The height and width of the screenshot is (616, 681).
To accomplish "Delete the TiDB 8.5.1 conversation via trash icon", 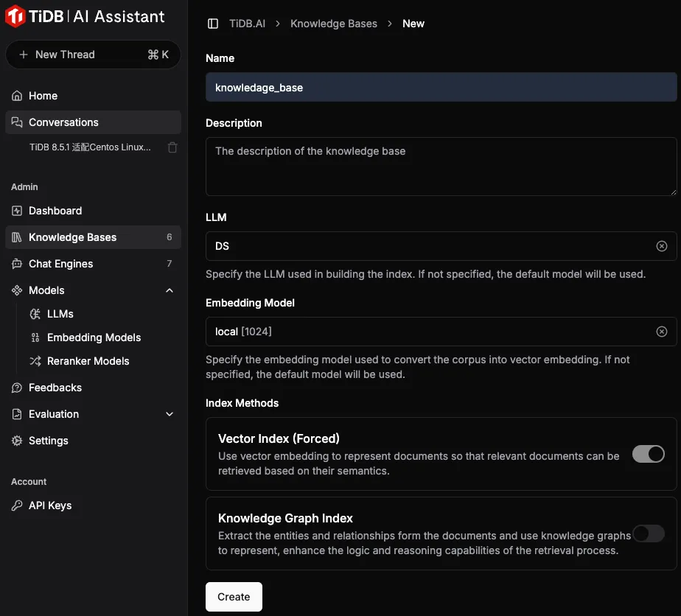I will [172, 147].
